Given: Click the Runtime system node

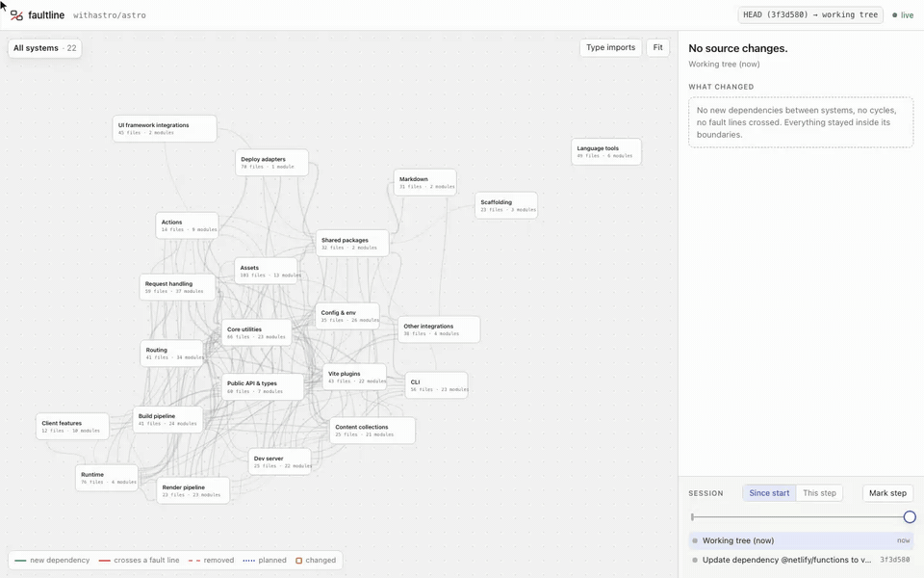Looking at the screenshot, I should (x=107, y=478).
